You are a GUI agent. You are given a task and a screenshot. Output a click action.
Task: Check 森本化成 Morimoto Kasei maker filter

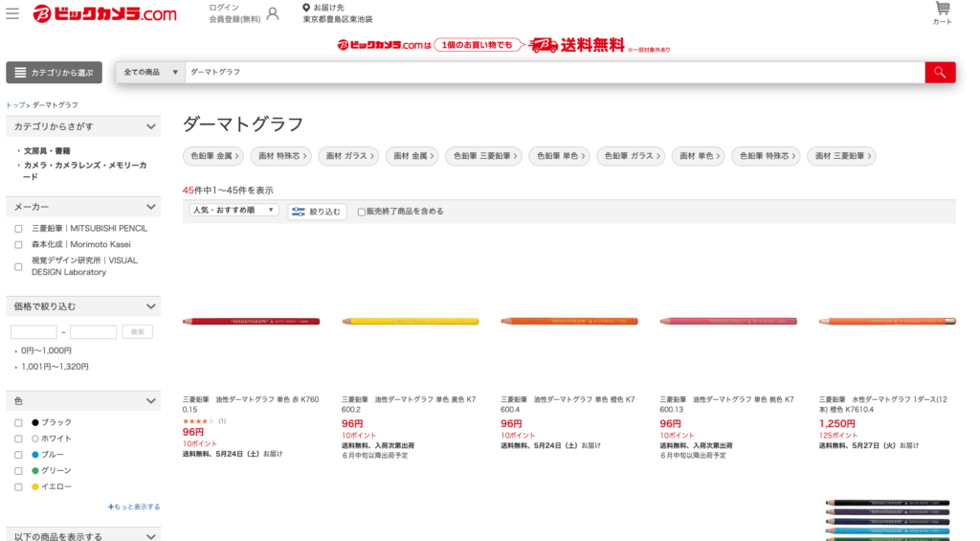[x=18, y=245]
